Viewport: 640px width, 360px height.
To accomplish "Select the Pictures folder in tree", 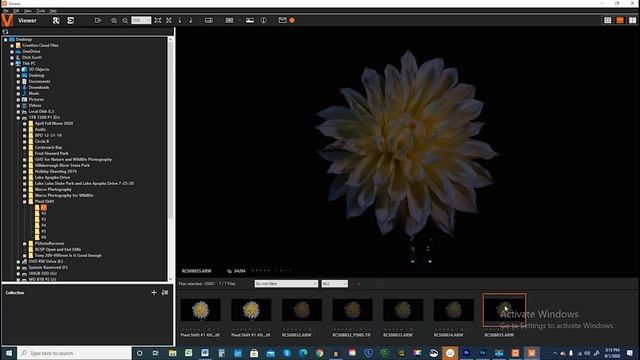I will click(36, 99).
